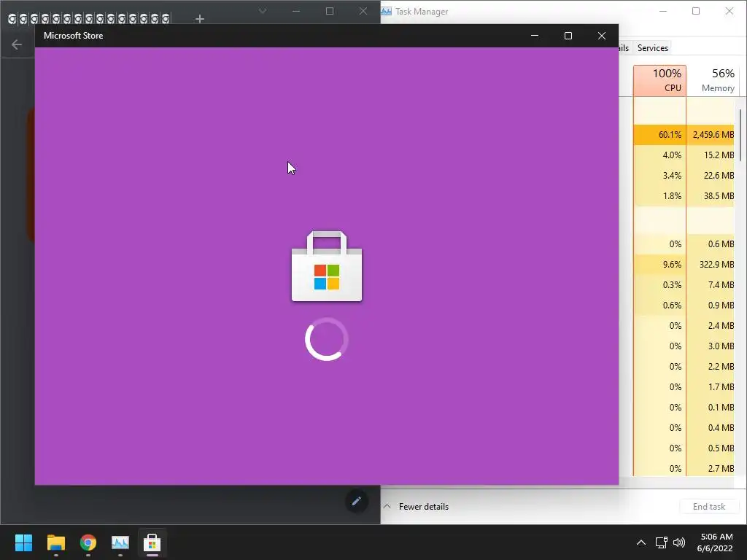Close the Chrome window
Image resolution: width=747 pixels, height=560 pixels.
[363, 11]
